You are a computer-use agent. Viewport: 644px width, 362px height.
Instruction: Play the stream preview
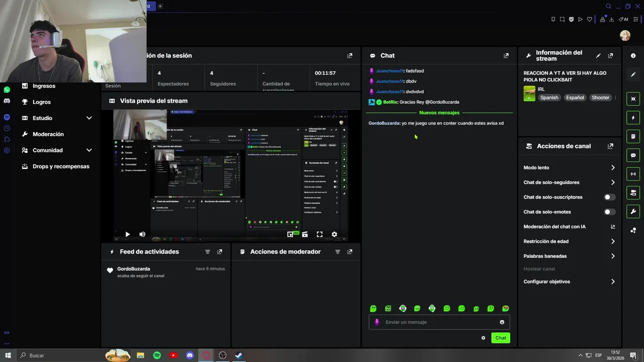pos(127,234)
